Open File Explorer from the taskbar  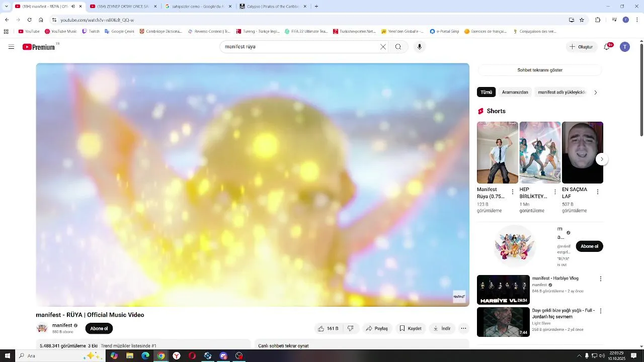[130, 355]
